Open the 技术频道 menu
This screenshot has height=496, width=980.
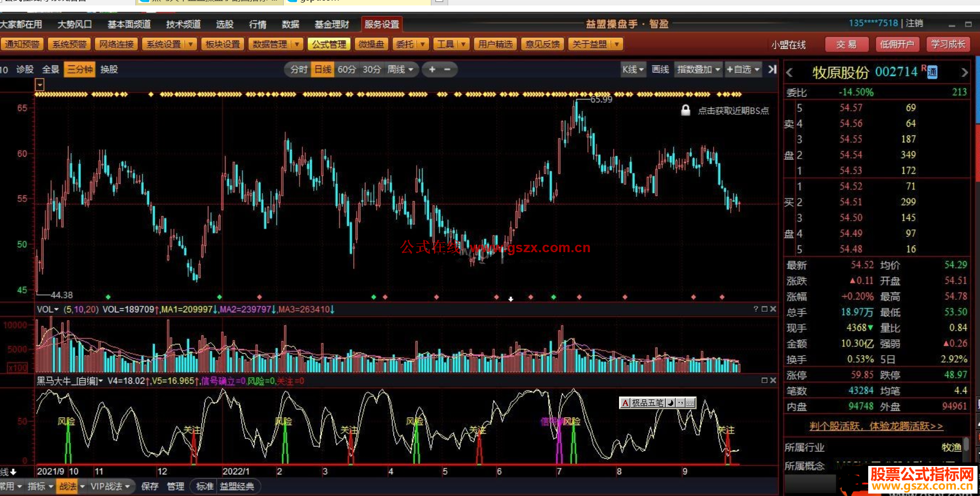[x=183, y=24]
